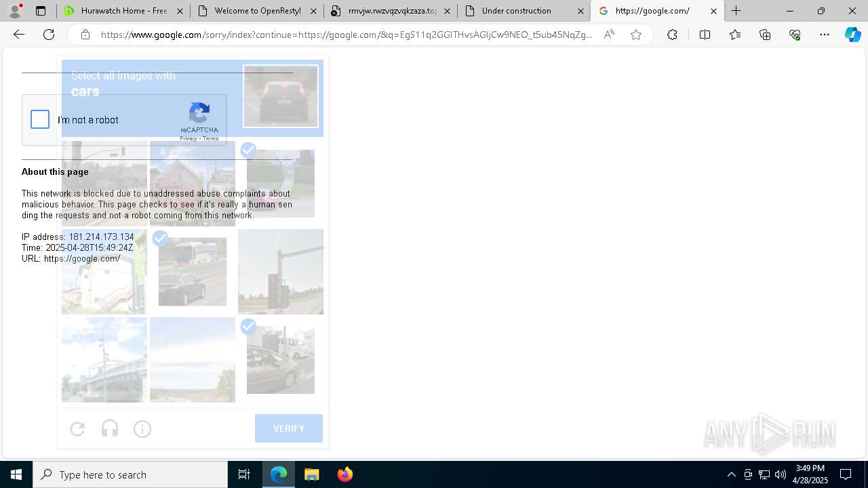Open network status tray icon
This screenshot has width=868, height=488.
click(x=764, y=474)
